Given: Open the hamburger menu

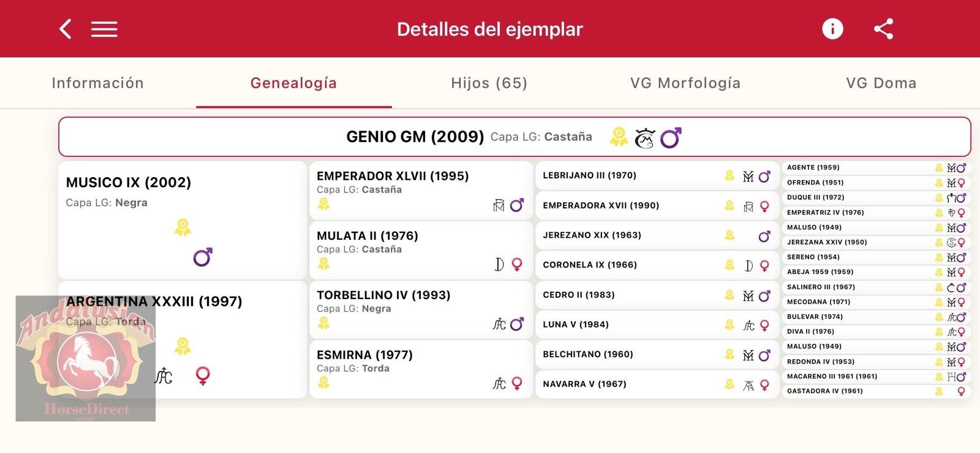Looking at the screenshot, I should (104, 29).
